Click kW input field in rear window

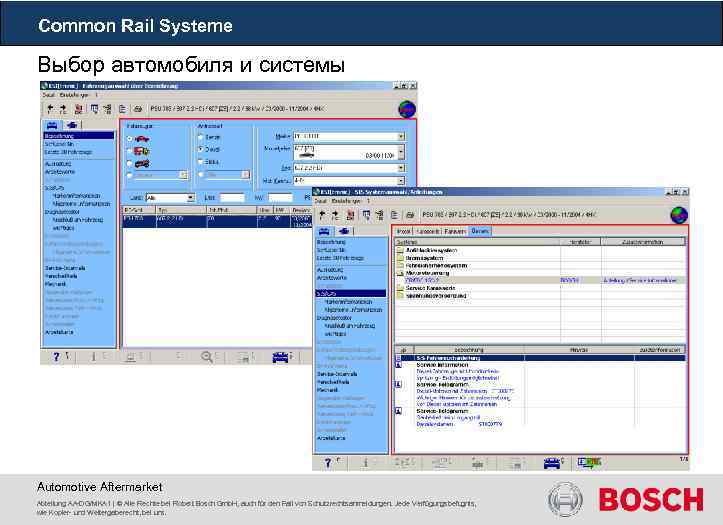coord(280,198)
